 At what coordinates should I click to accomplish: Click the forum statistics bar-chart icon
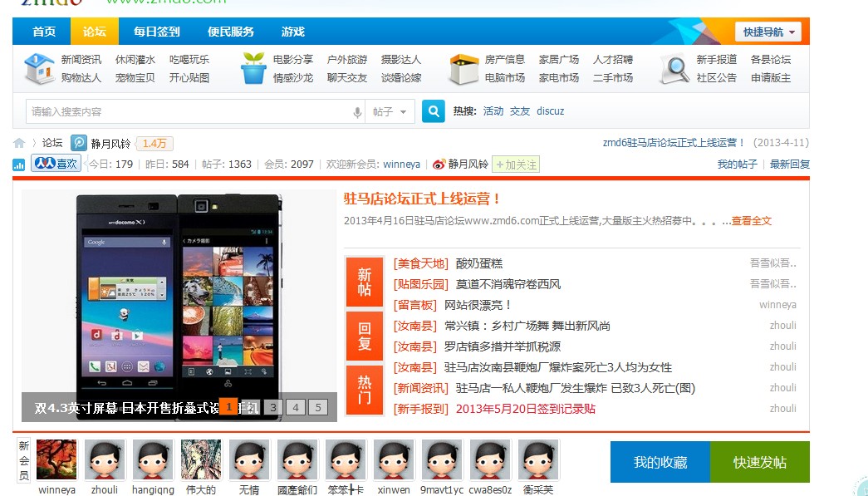click(19, 165)
